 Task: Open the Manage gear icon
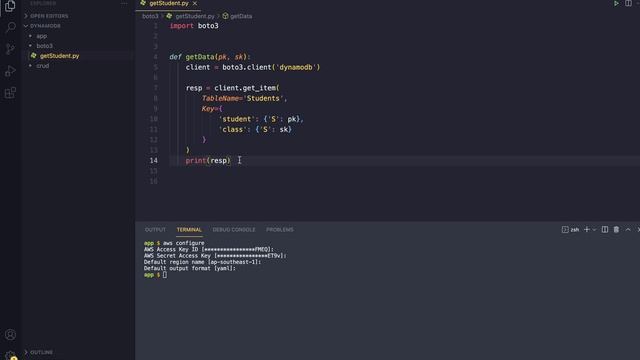point(10,355)
